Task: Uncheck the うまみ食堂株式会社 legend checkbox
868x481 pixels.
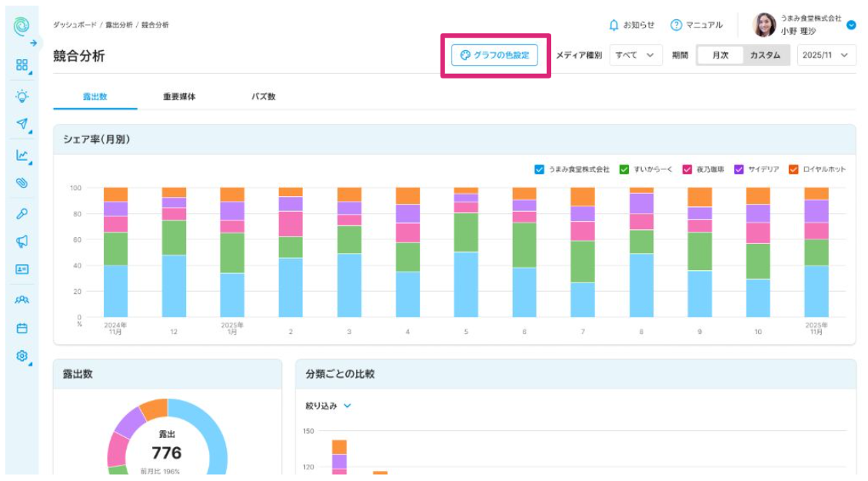Action: pyautogui.click(x=539, y=169)
